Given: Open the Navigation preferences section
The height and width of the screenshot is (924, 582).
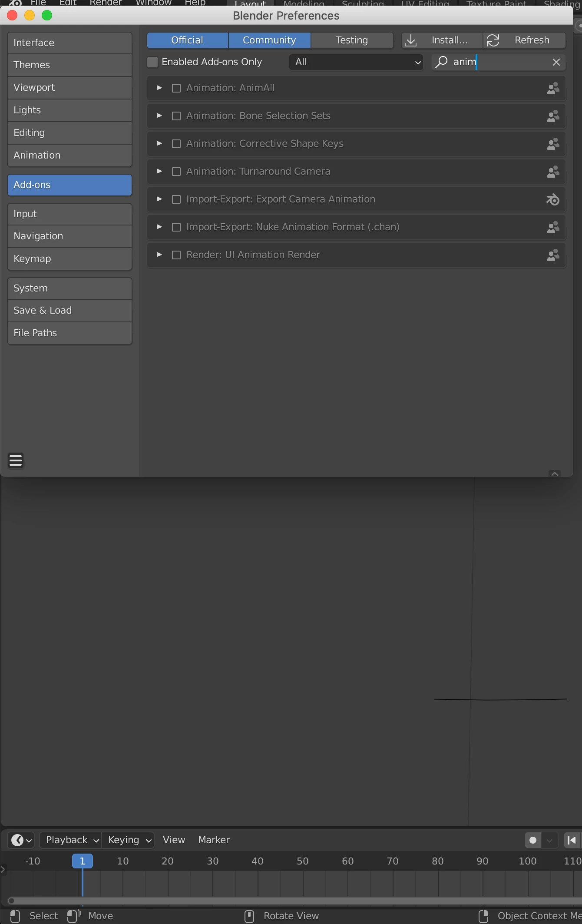Looking at the screenshot, I should coord(69,236).
